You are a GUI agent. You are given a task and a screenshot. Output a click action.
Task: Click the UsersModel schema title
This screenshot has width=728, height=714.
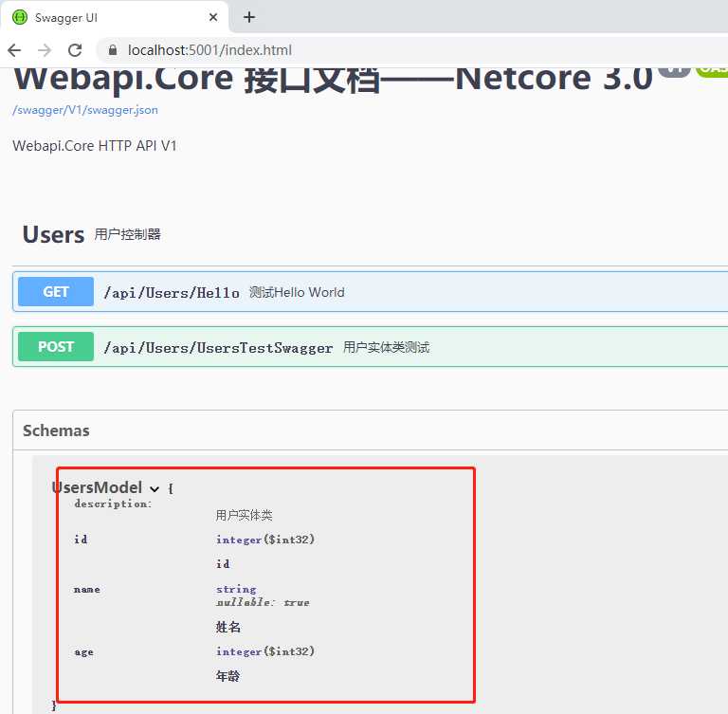pyautogui.click(x=97, y=487)
